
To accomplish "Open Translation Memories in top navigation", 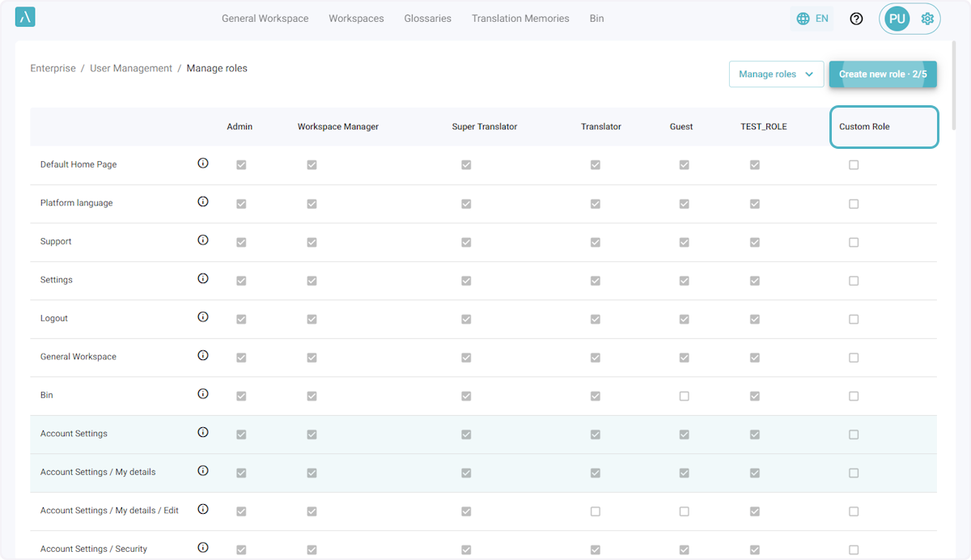I will tap(520, 19).
